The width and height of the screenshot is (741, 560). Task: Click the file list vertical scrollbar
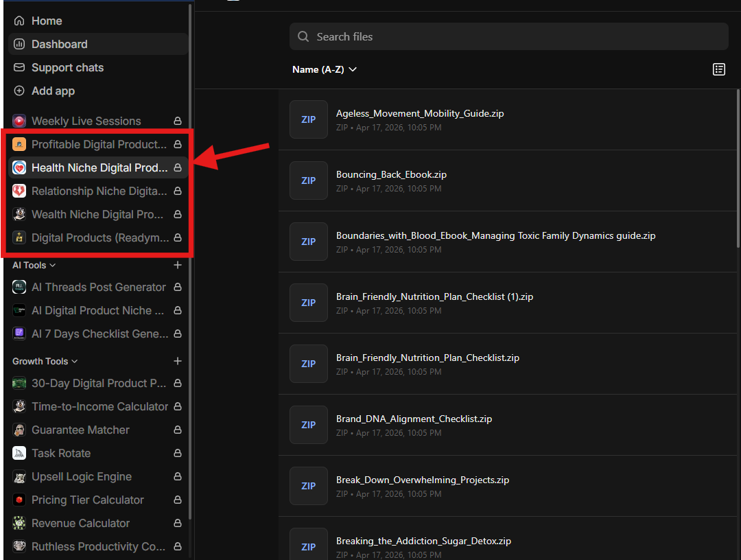pos(738,168)
